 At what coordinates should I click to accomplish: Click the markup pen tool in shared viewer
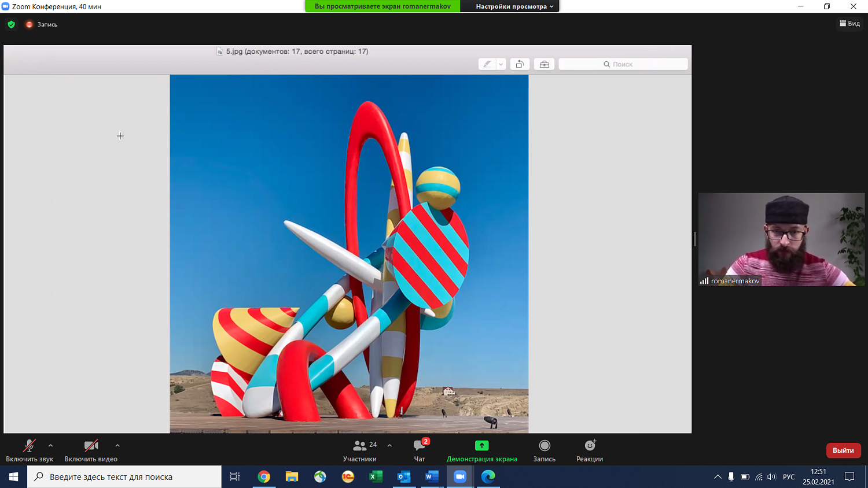click(x=487, y=64)
